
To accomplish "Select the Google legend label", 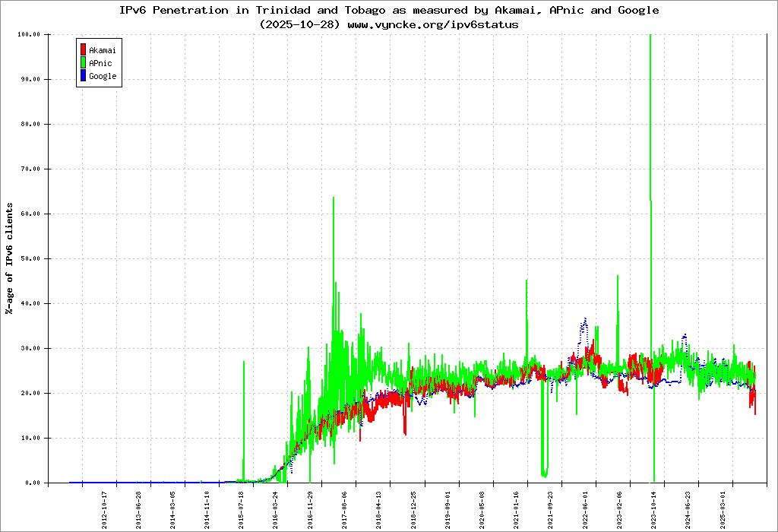I will pyautogui.click(x=103, y=76).
